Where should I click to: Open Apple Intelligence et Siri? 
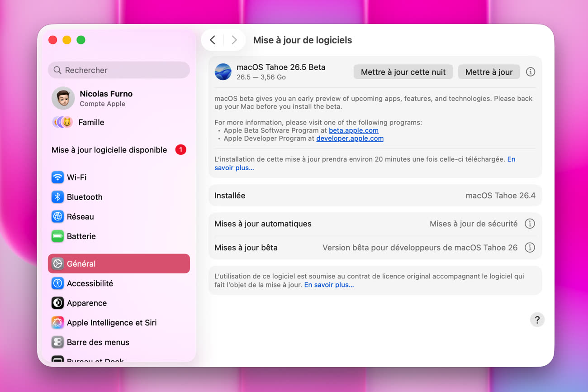111,323
